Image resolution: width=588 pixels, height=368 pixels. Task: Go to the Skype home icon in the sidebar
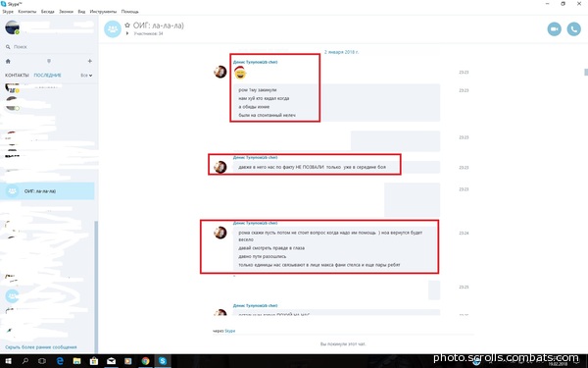(x=8, y=61)
